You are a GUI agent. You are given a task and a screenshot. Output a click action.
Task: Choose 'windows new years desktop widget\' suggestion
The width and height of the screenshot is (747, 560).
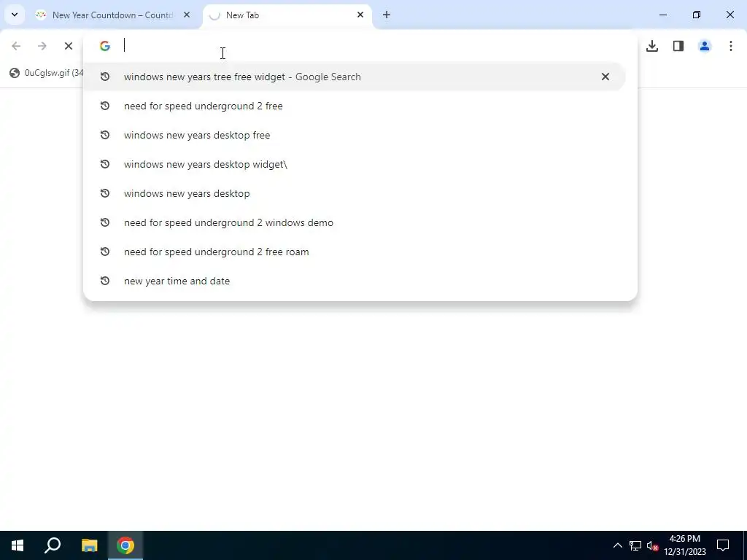(x=354, y=164)
